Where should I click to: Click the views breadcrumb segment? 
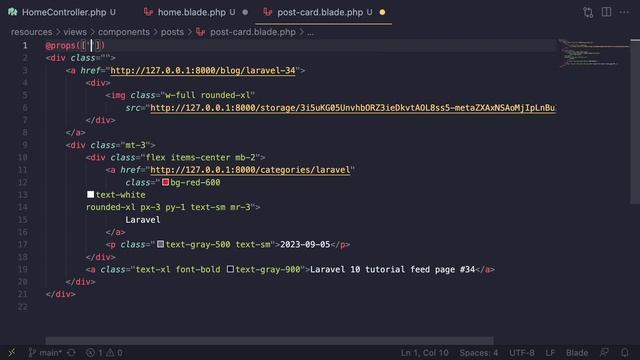(75, 32)
